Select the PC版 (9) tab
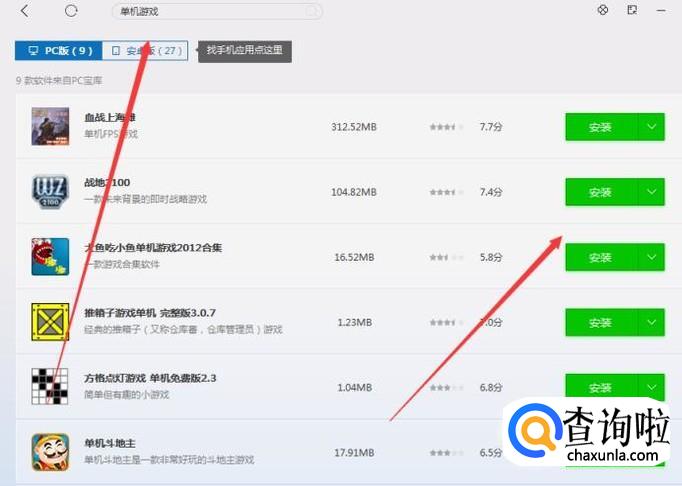The height and width of the screenshot is (486, 682). click(59, 50)
